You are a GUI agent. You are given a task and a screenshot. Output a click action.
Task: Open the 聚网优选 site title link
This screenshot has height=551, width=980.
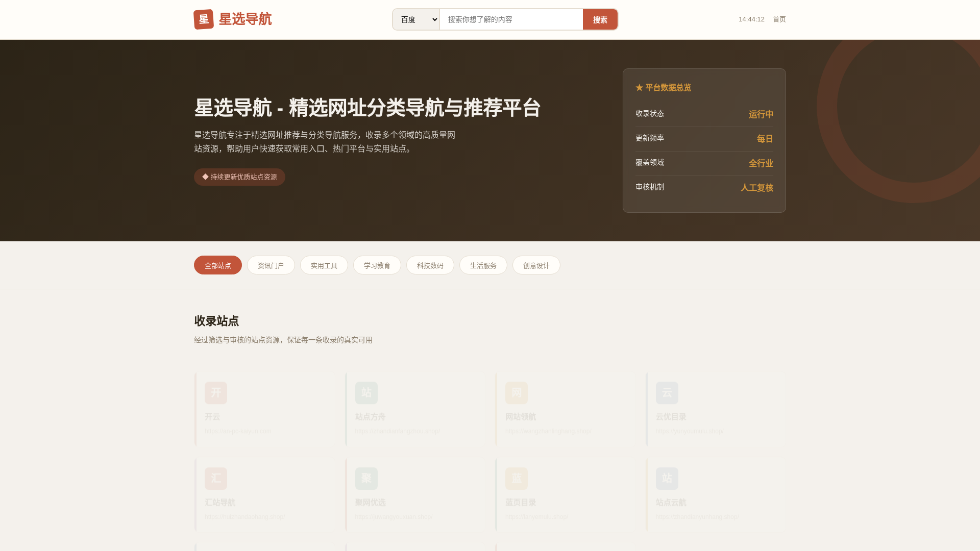click(x=370, y=503)
